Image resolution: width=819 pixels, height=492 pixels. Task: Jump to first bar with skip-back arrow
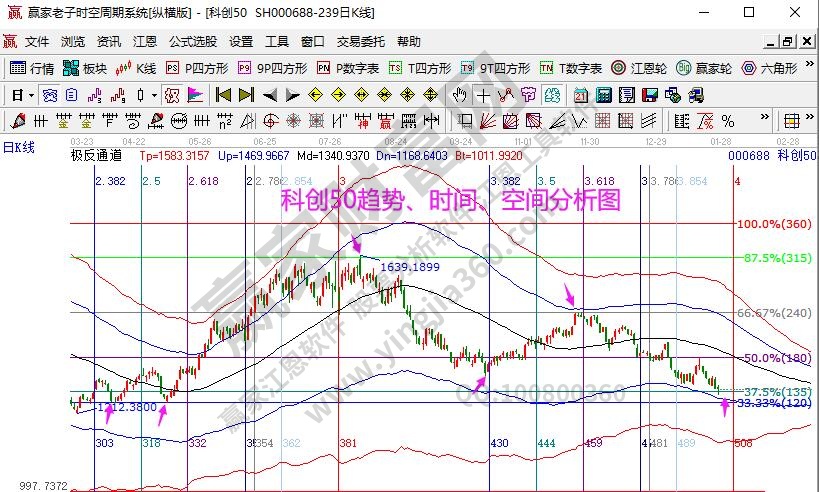coord(223,95)
